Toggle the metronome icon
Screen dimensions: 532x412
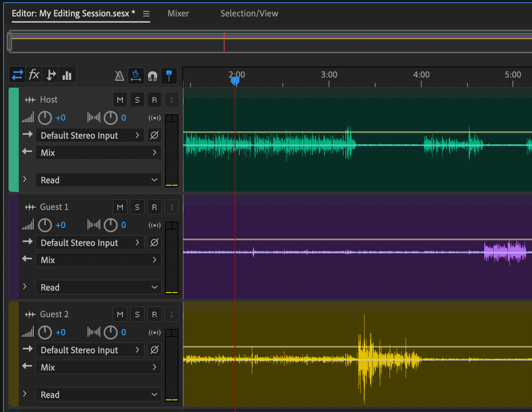pos(119,76)
